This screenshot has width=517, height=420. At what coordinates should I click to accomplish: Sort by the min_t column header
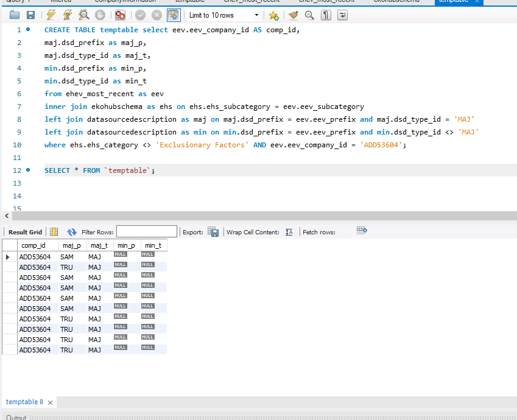(153, 245)
